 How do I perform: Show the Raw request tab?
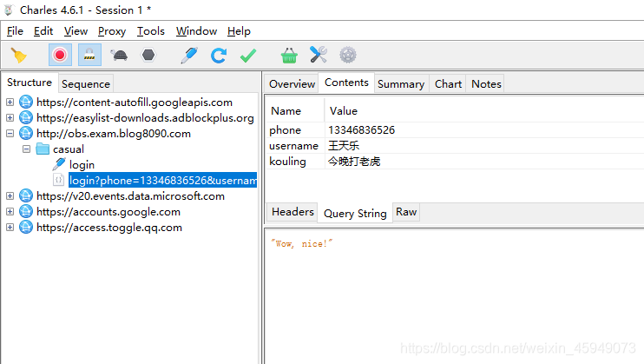click(406, 212)
